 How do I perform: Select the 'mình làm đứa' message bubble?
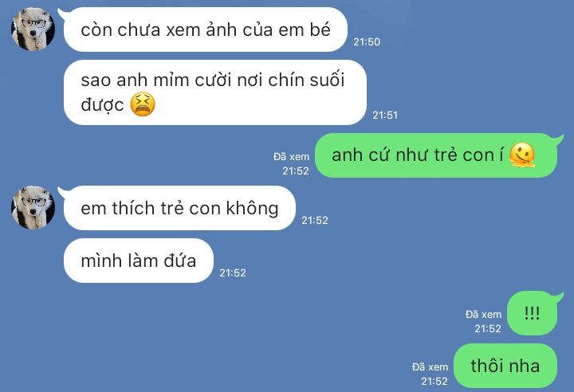pyautogui.click(x=139, y=261)
